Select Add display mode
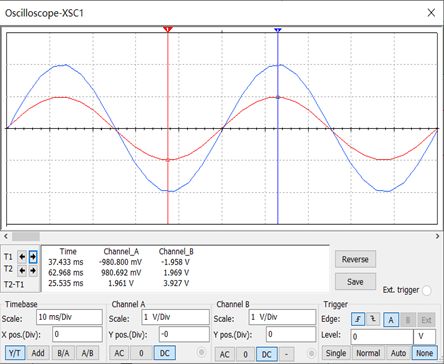Image resolution: width=444 pixels, height=364 pixels. (38, 353)
